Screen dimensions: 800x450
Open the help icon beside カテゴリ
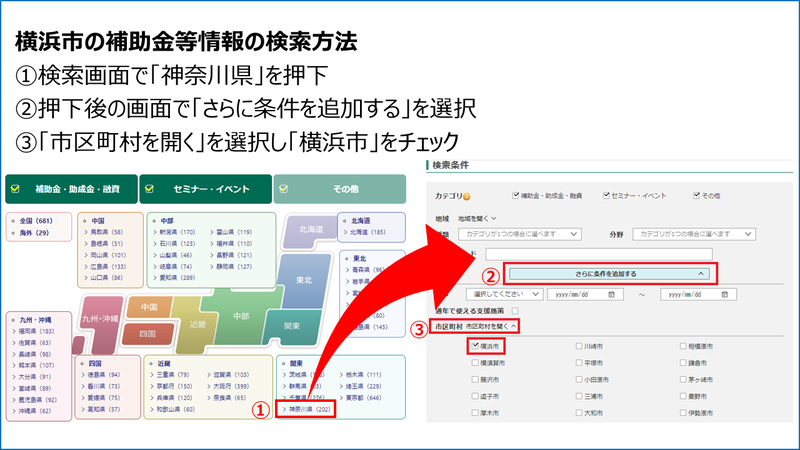pos(469,196)
